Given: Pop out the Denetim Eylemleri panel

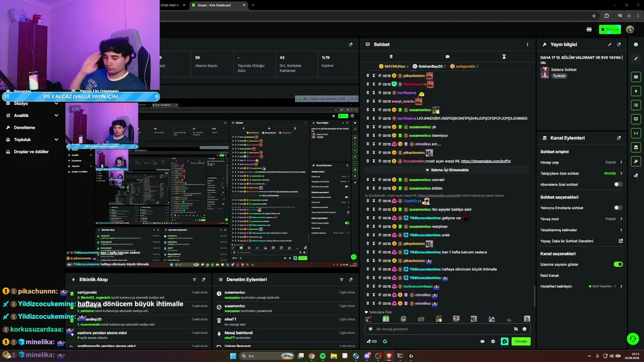Looking at the screenshot, I should click(351, 280).
